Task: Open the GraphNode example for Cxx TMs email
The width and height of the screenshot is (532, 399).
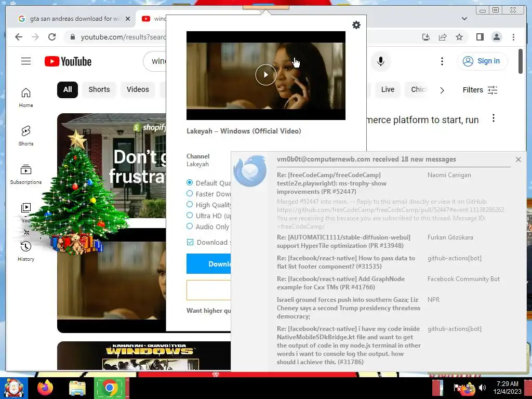Action: point(341,283)
